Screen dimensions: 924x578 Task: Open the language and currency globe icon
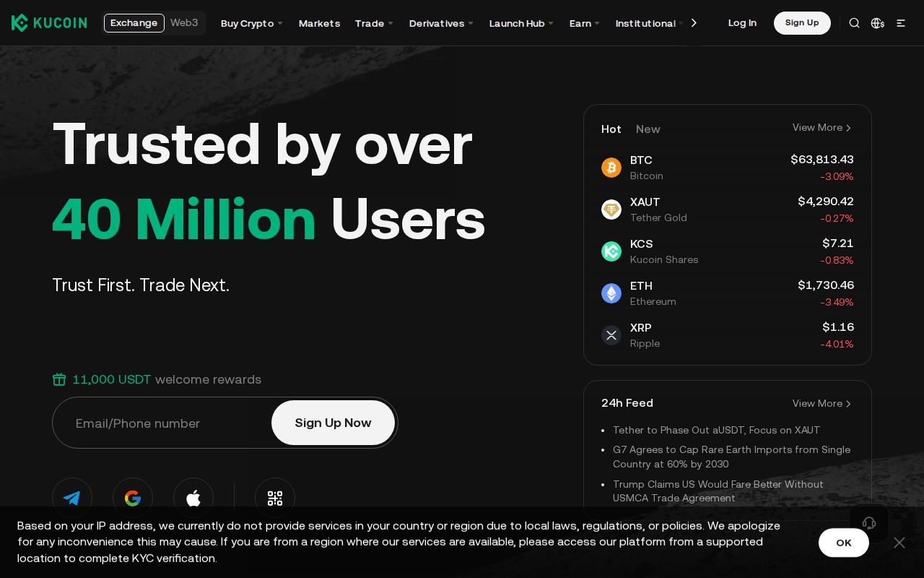(878, 23)
